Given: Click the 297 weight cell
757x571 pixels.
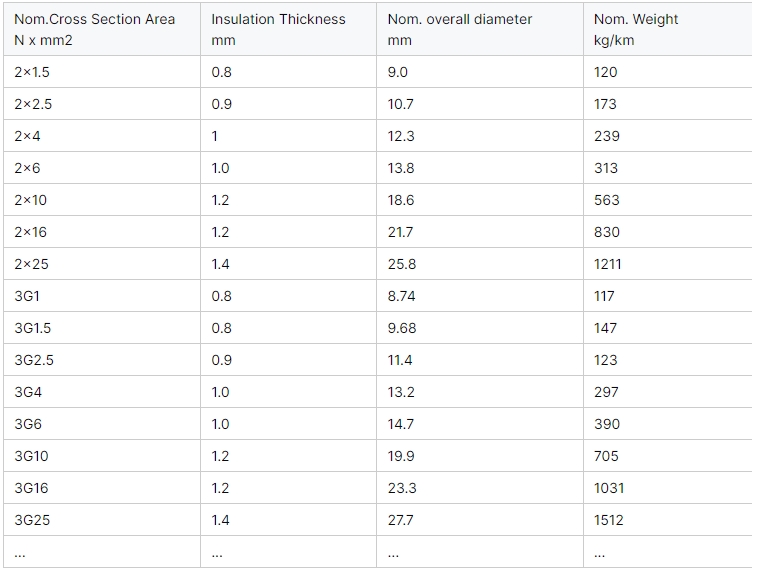Looking at the screenshot, I should pos(668,391).
